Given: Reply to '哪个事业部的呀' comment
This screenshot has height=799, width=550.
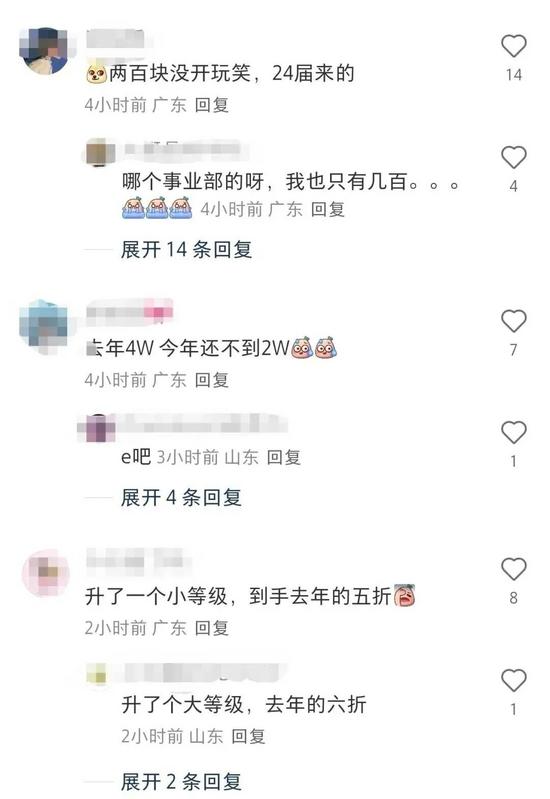Looking at the screenshot, I should click(328, 209).
